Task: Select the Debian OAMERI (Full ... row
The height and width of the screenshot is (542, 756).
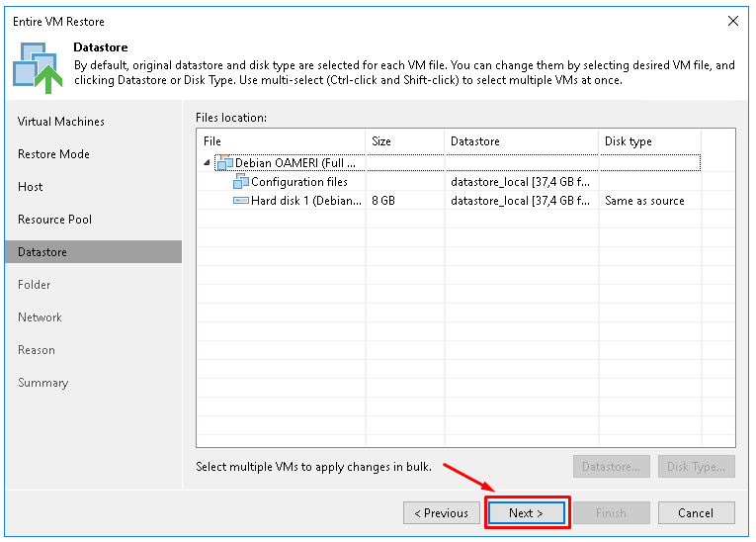Action: [x=458, y=162]
